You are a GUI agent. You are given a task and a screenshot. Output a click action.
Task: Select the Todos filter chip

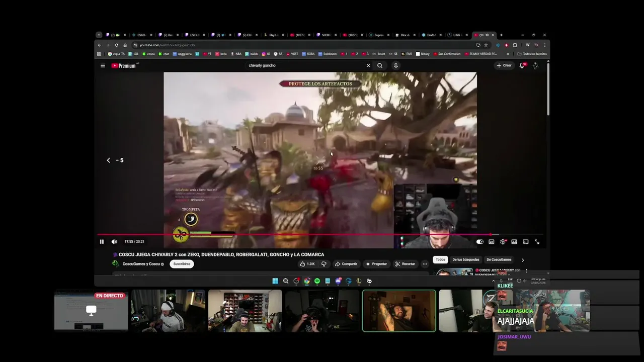point(440,260)
